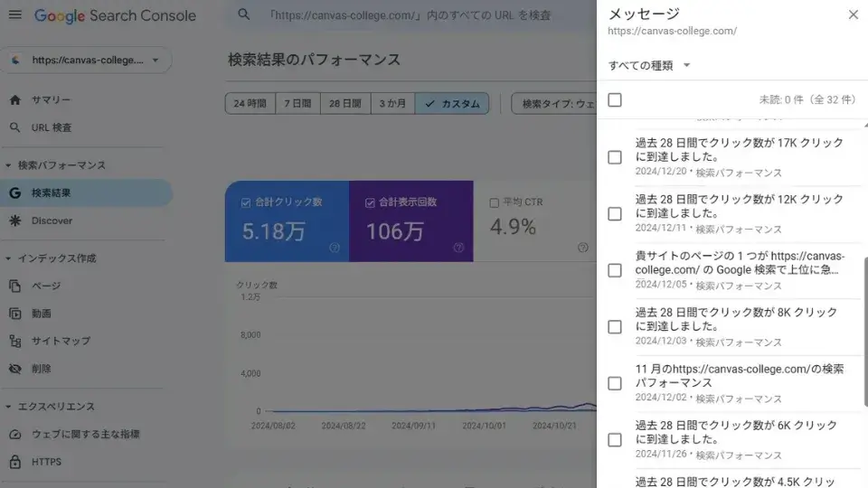Select the 24 時間 date range

pos(250,103)
